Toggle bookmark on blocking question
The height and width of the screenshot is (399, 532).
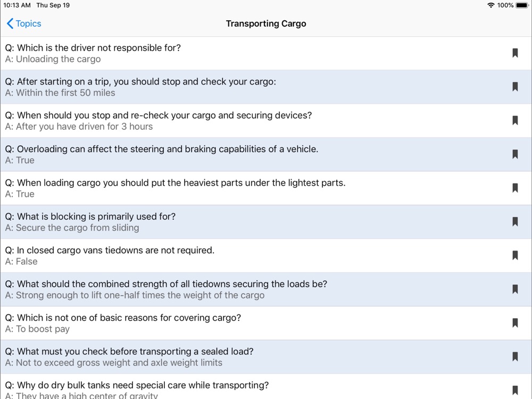[515, 222]
